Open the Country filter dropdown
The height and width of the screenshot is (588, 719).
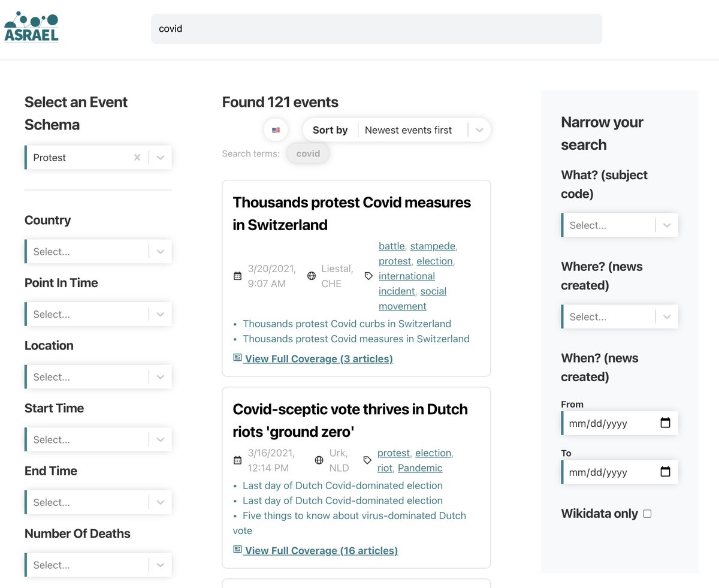tap(160, 251)
